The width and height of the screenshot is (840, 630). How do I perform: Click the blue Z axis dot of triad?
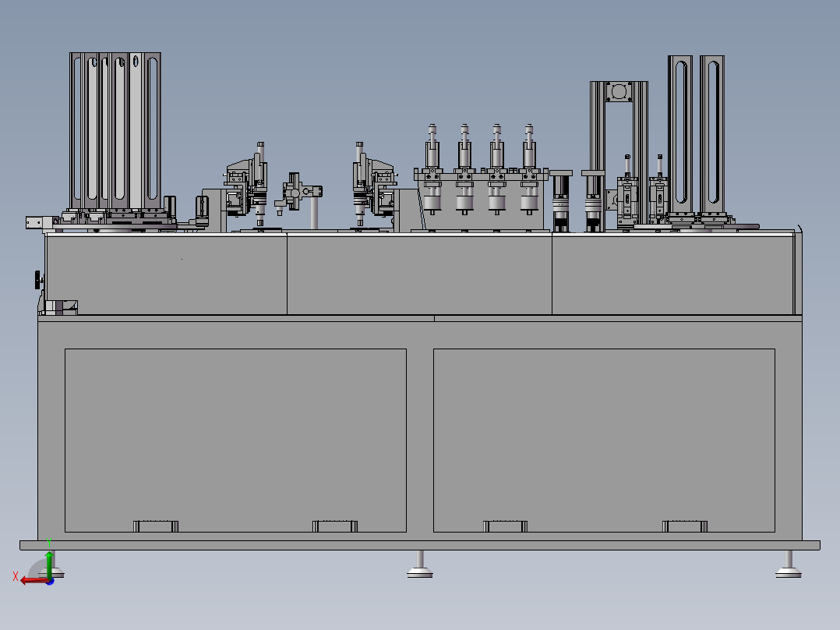pos(50,581)
